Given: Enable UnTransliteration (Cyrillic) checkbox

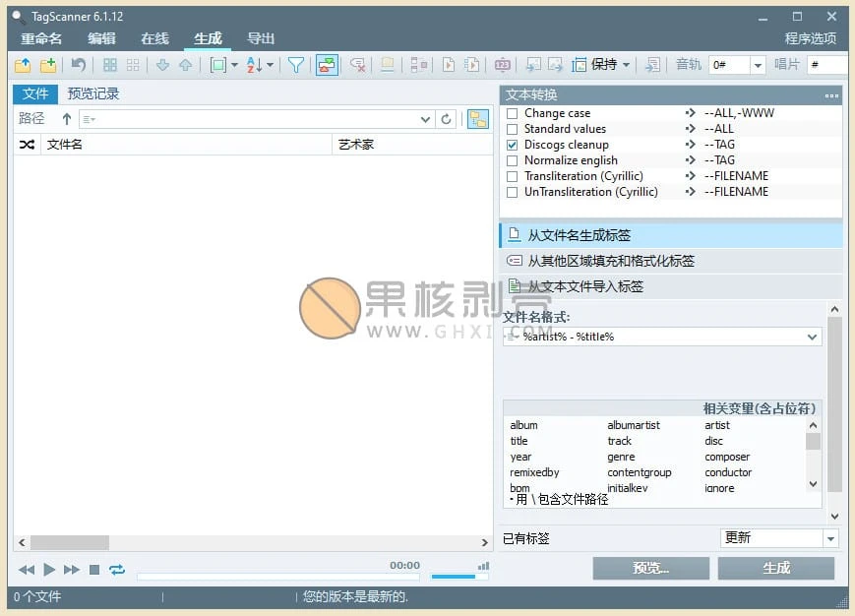Looking at the screenshot, I should coord(512,193).
